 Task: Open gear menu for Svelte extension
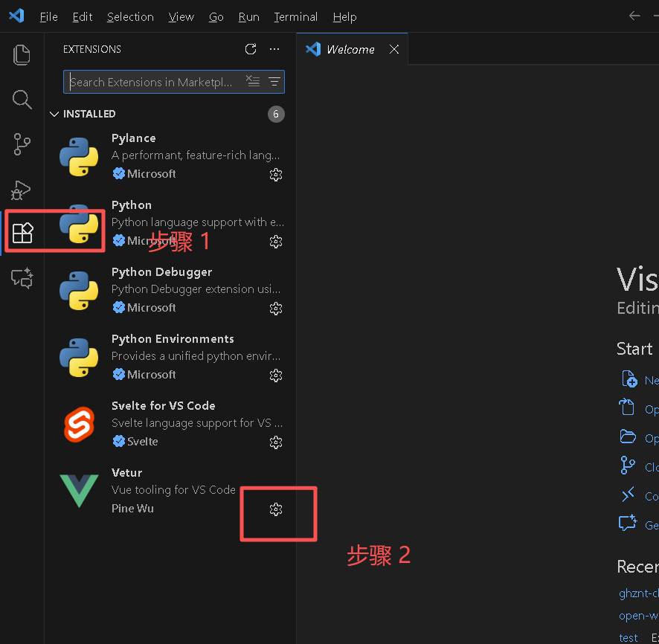[276, 442]
